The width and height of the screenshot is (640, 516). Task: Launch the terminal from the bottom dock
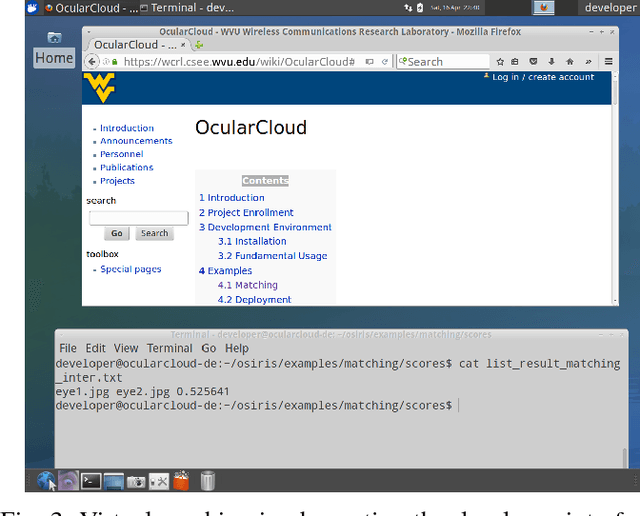pyautogui.click(x=90, y=481)
